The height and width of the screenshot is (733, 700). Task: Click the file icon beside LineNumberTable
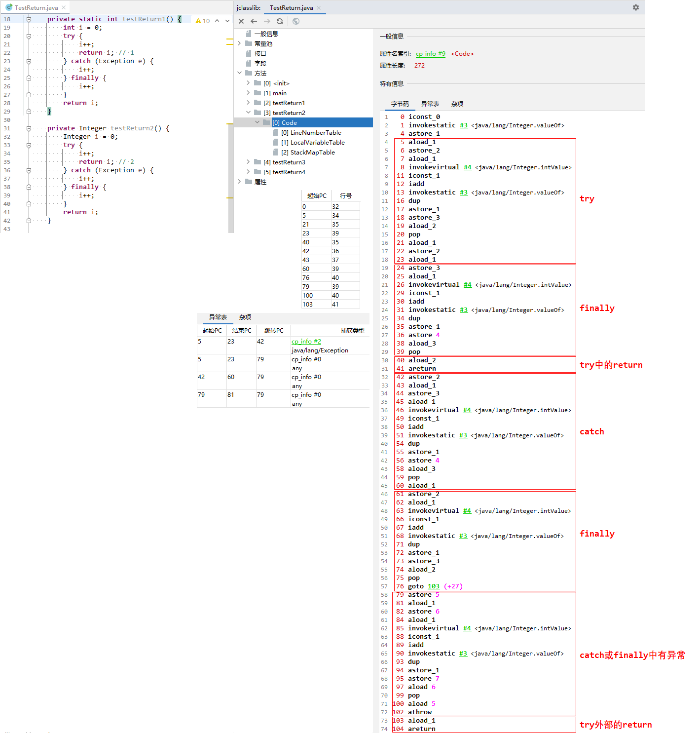[x=275, y=132]
